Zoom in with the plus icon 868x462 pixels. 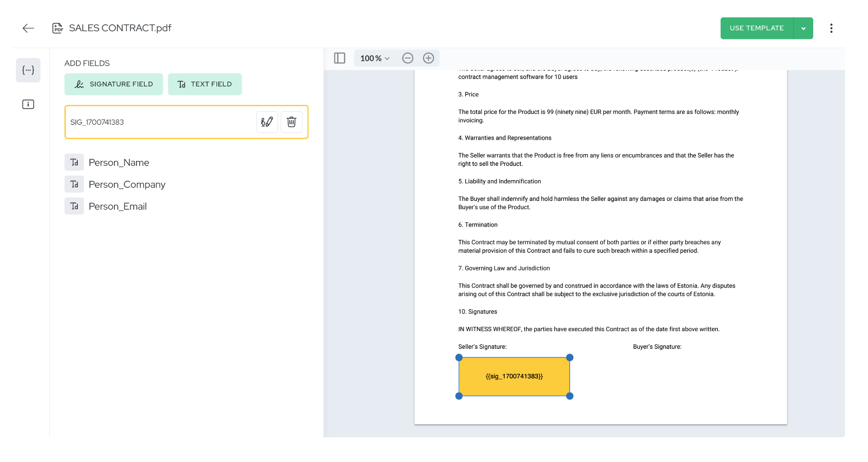[429, 58]
